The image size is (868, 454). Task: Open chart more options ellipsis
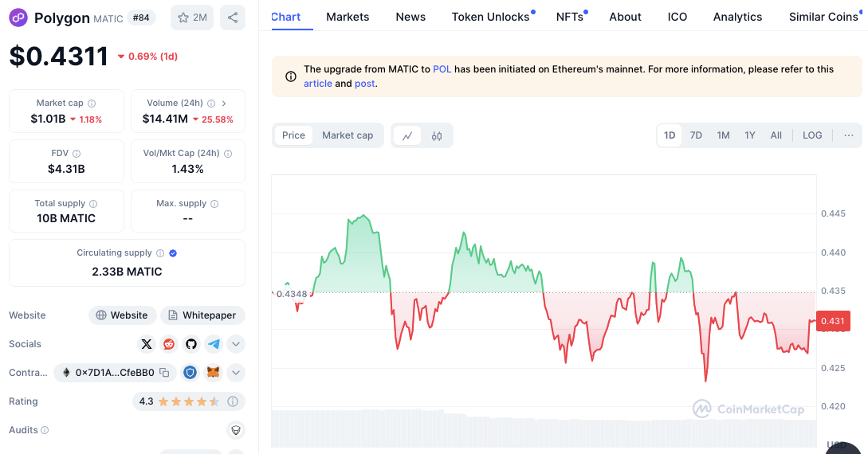click(849, 135)
